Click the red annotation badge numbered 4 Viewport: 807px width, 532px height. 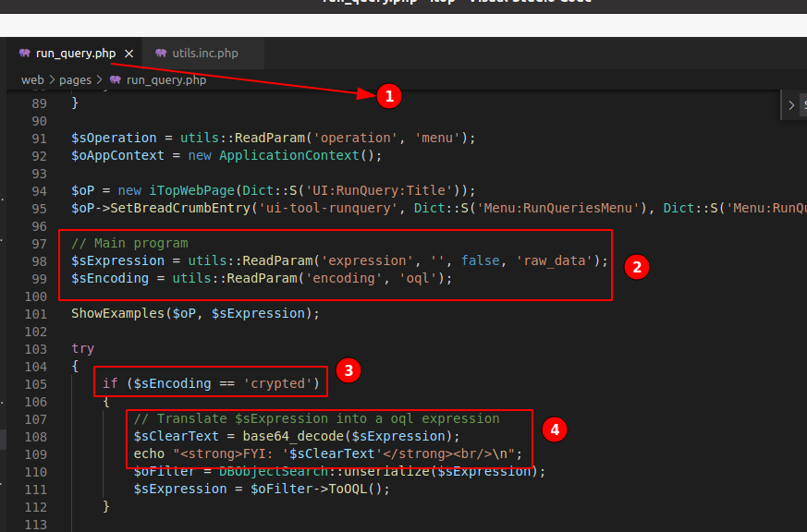click(x=554, y=429)
